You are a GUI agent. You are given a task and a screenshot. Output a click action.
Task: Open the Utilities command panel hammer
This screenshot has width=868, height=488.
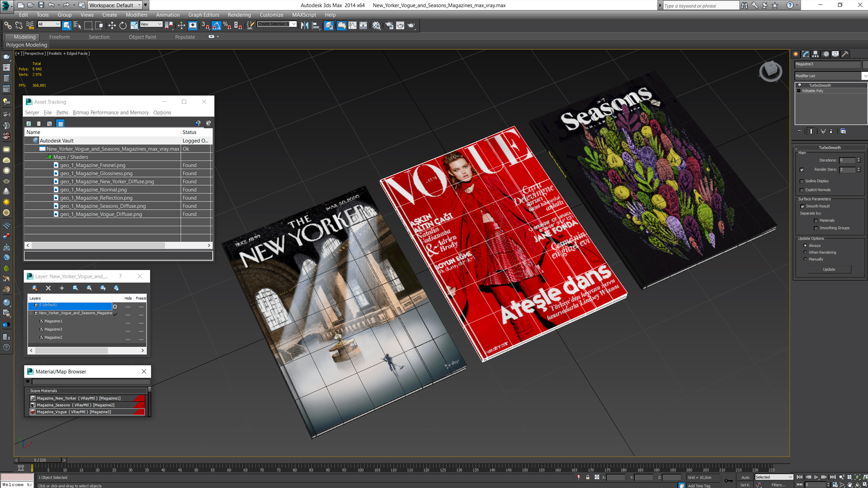(x=845, y=54)
